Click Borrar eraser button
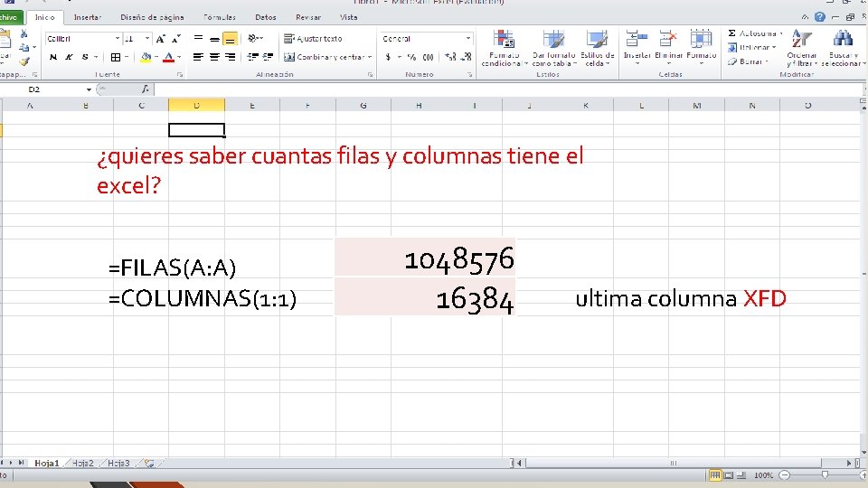 pos(749,61)
